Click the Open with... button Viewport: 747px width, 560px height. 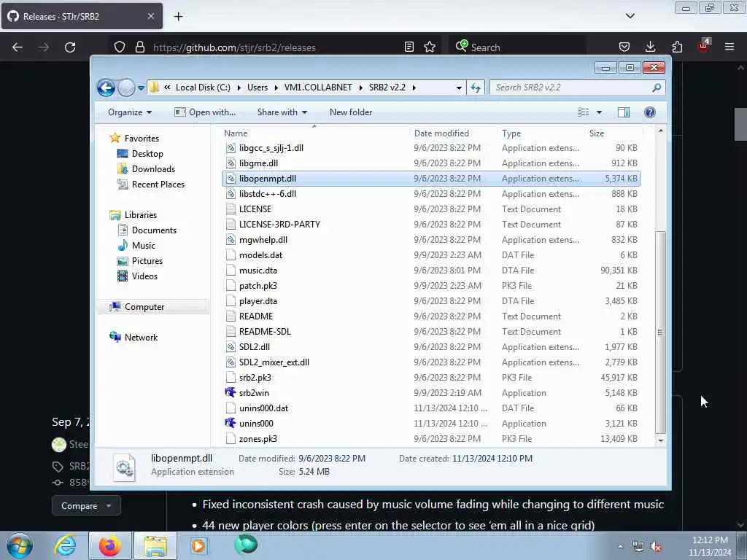pos(205,112)
